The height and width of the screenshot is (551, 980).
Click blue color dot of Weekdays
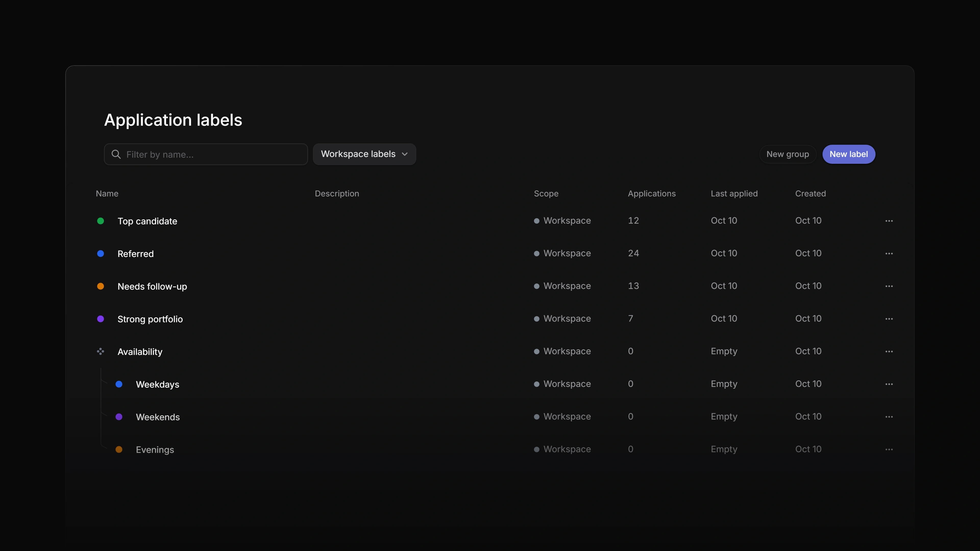(x=119, y=384)
